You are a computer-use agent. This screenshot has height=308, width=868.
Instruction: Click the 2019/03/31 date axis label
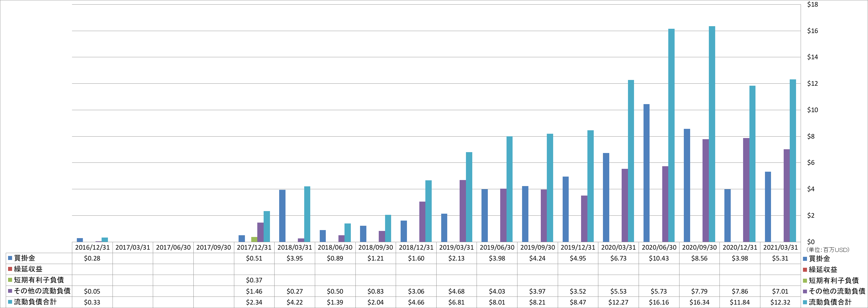[456, 247]
